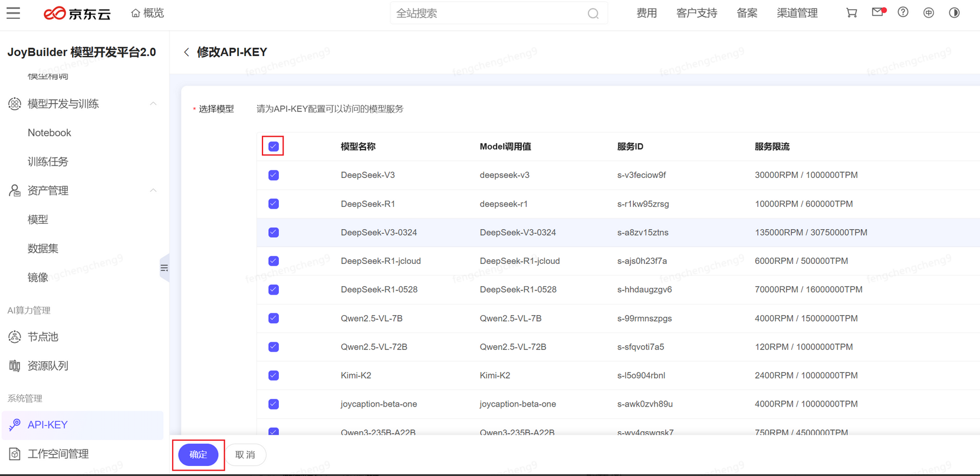Click the 资源队列 icon

click(x=15, y=366)
